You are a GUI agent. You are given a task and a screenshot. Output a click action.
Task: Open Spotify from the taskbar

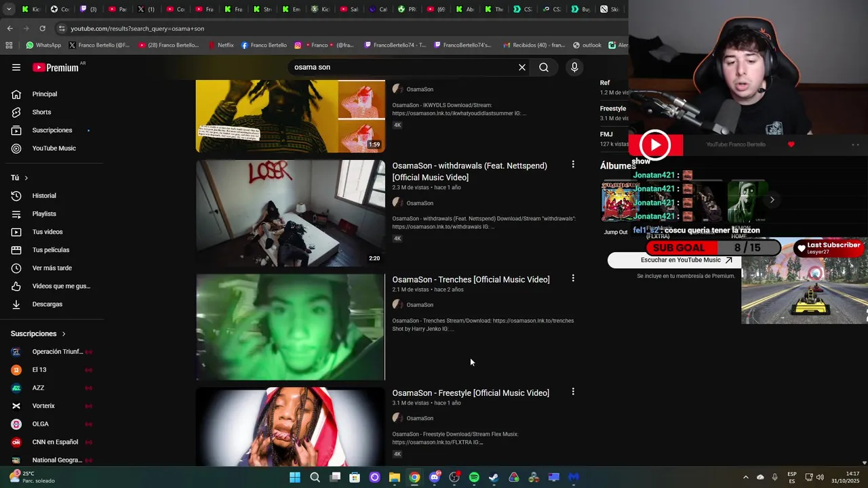474,477
